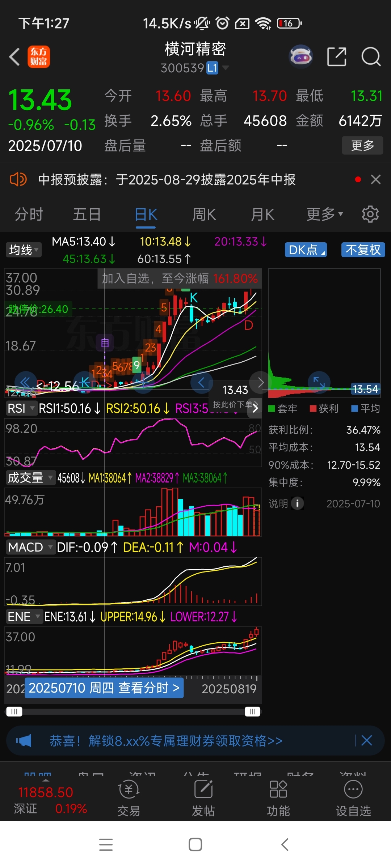Viewport: 391px width, 868px height.
Task: Tap the 获利 legend swatch
Action: (x=313, y=408)
